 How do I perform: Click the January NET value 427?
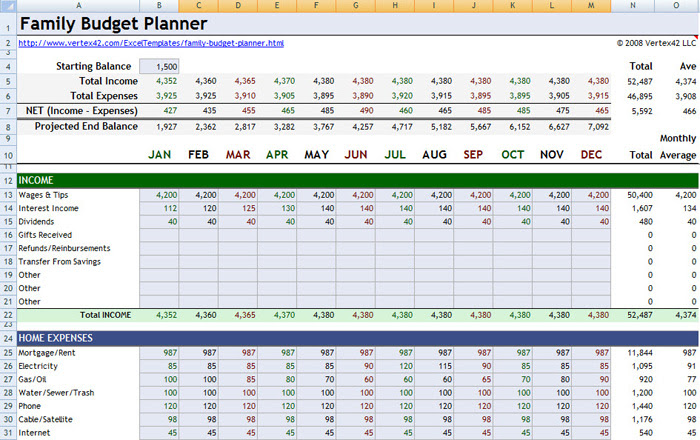(x=170, y=111)
